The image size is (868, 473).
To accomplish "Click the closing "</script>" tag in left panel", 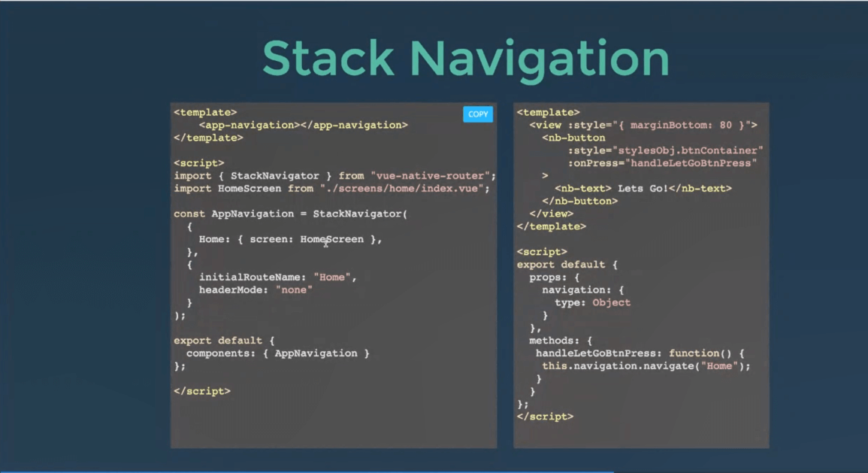I will [x=202, y=391].
